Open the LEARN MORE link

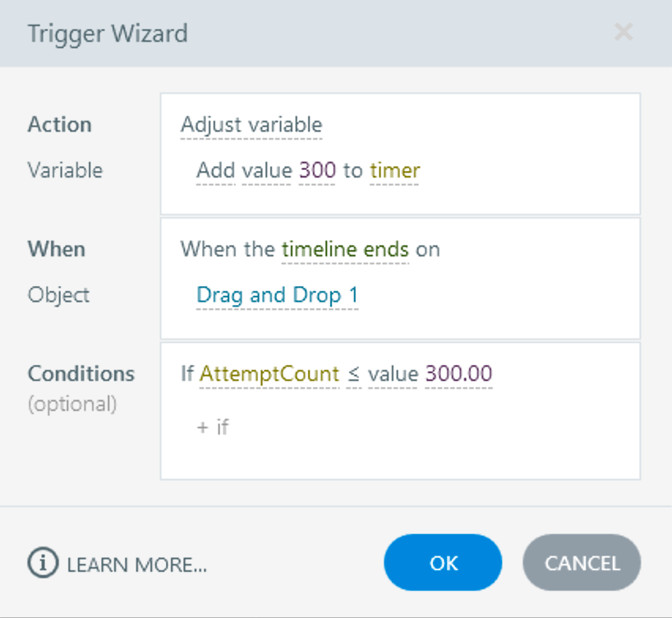(x=136, y=565)
